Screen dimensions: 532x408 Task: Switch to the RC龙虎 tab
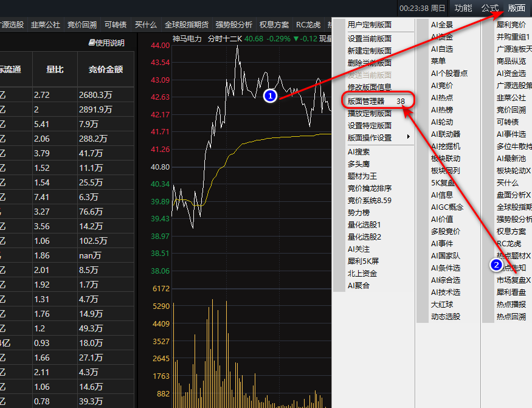308,25
